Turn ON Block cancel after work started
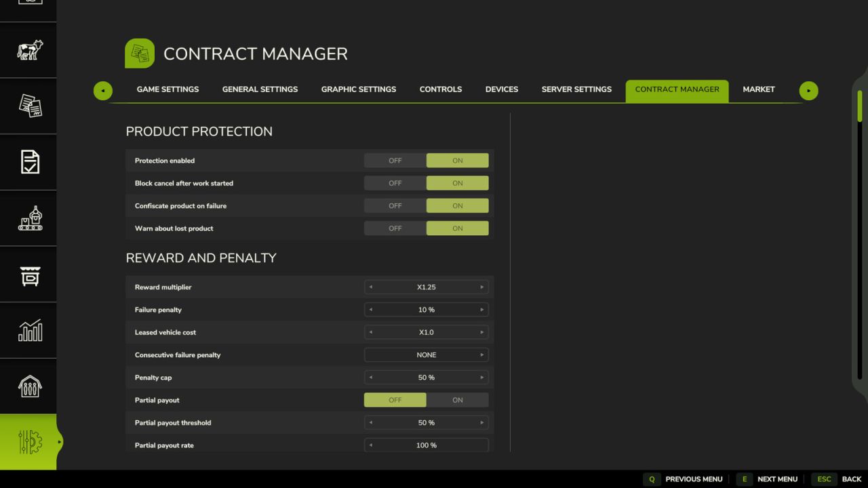The height and width of the screenshot is (488, 868). click(458, 183)
